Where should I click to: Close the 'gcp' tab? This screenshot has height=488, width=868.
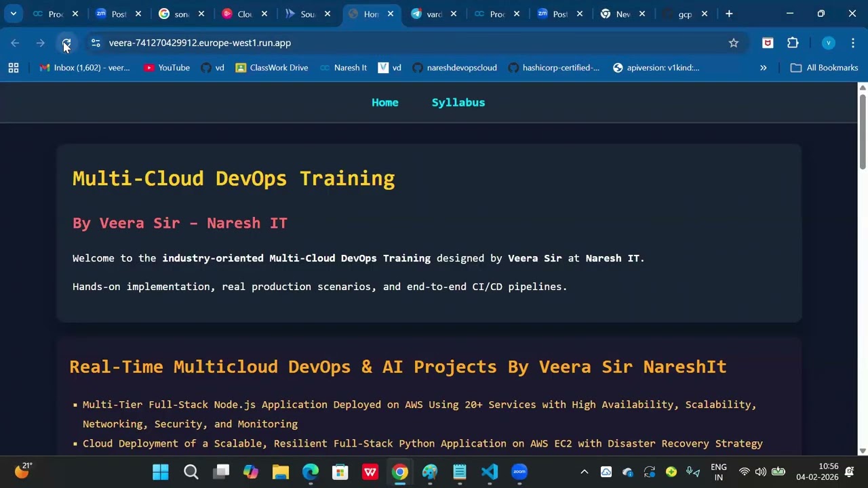(705, 14)
